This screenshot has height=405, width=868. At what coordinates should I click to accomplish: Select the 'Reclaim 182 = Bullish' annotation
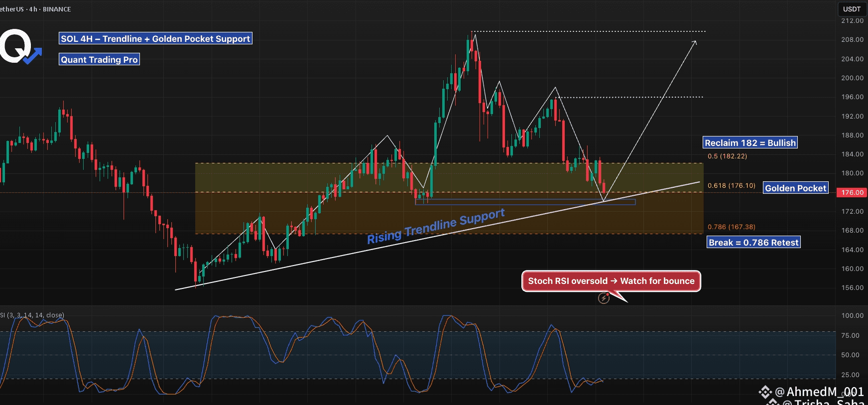(x=750, y=142)
